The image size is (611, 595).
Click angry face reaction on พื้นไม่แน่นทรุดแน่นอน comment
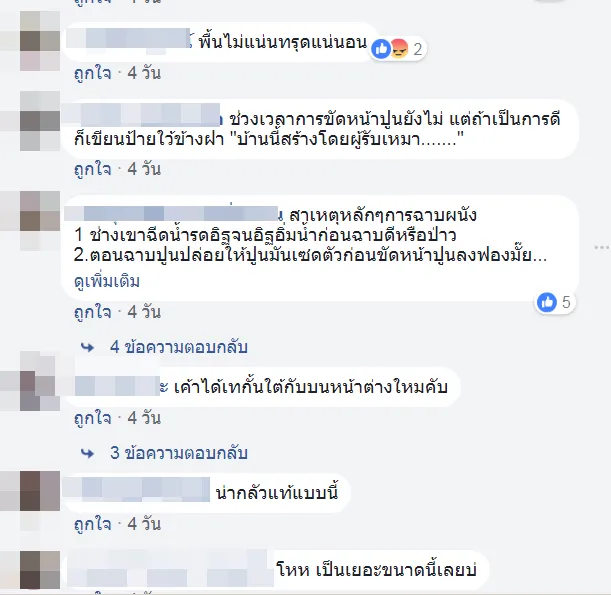[x=399, y=49]
